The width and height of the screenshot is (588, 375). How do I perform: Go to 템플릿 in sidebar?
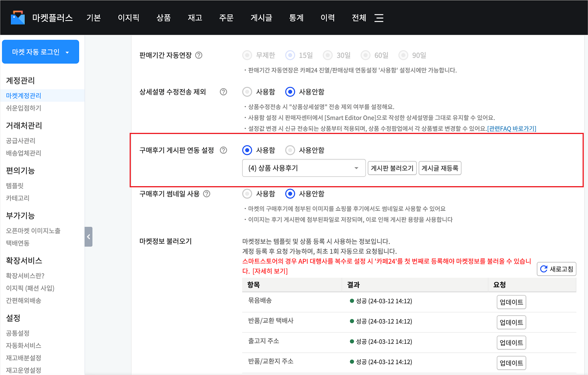(x=15, y=186)
